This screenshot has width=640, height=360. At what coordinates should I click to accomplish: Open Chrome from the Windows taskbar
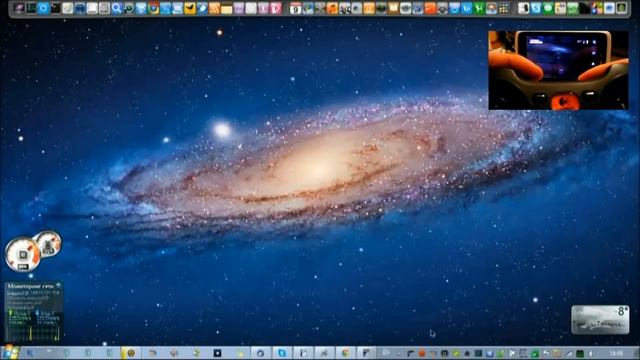(345, 353)
